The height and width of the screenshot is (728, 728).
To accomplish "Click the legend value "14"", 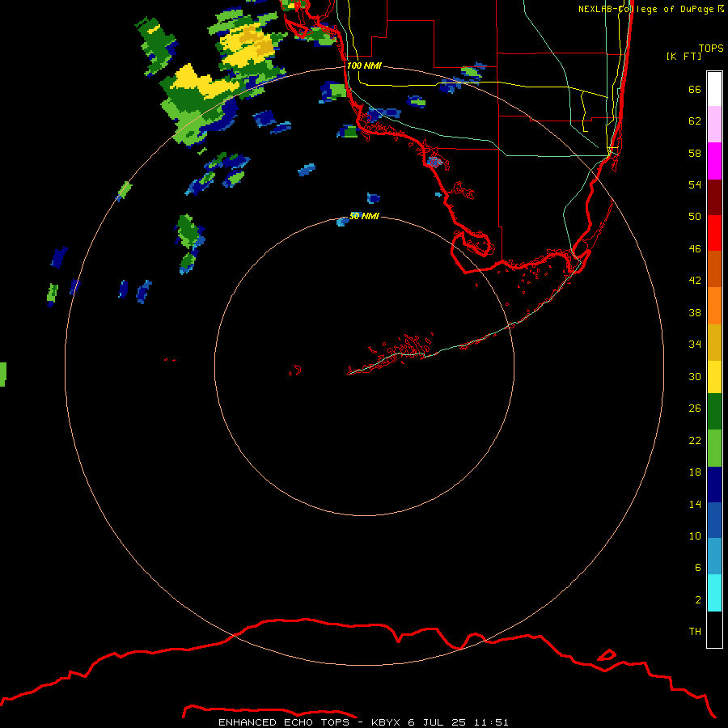I will (x=695, y=504).
